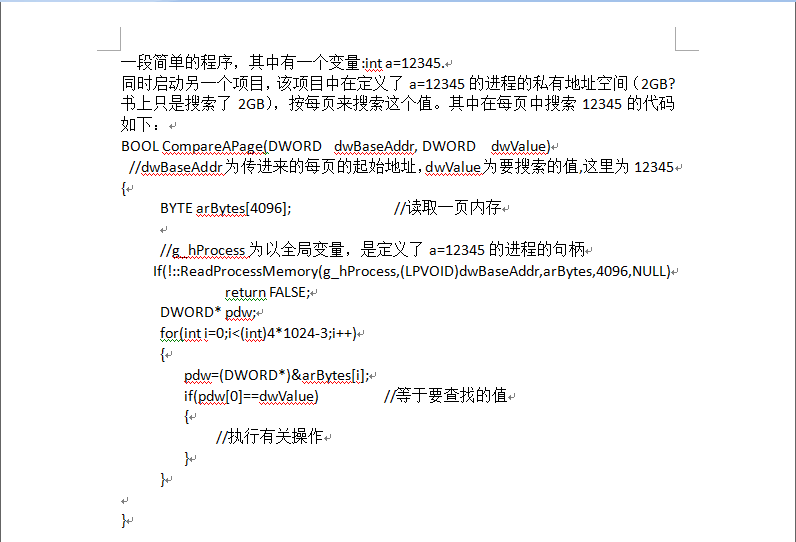Click the "if(pdw[0]==dwValue)" condition

click(x=251, y=396)
